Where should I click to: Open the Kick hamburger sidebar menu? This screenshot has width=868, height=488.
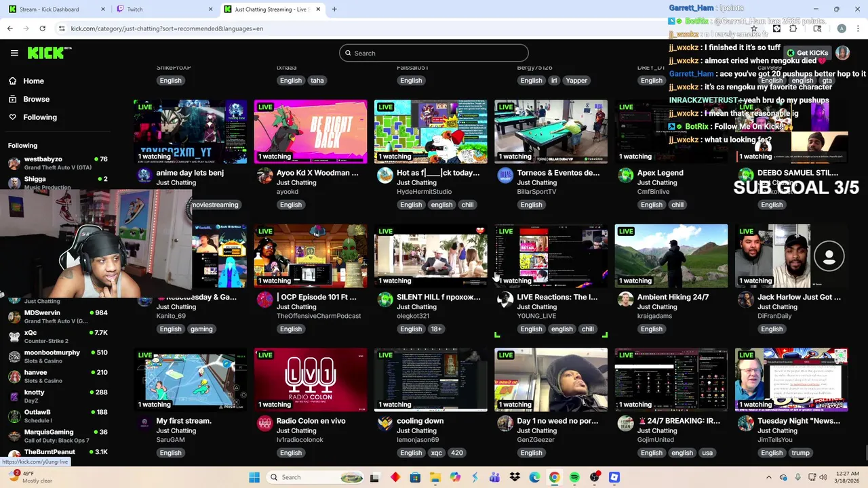(x=14, y=53)
